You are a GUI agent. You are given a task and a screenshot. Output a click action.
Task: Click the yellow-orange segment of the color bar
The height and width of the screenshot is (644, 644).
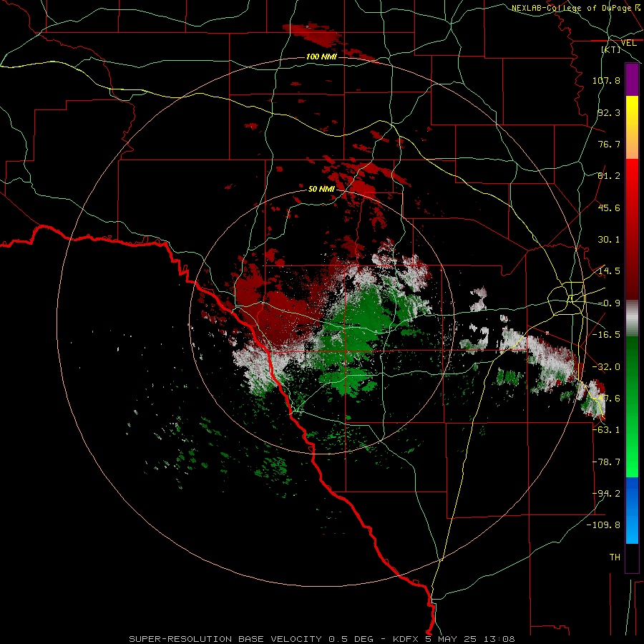pyautogui.click(x=632, y=127)
